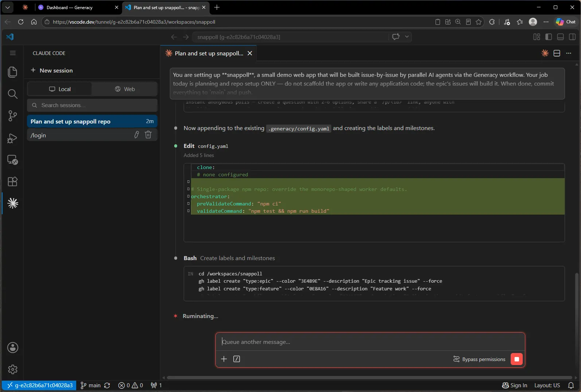
Task: Open tab actions dropdown in browser
Action: pos(8,7)
